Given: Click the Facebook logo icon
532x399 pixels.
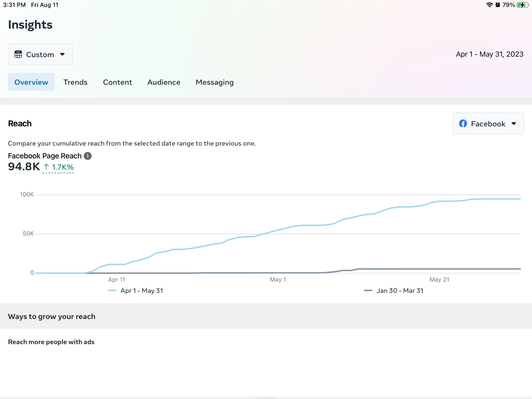Looking at the screenshot, I should (x=463, y=124).
